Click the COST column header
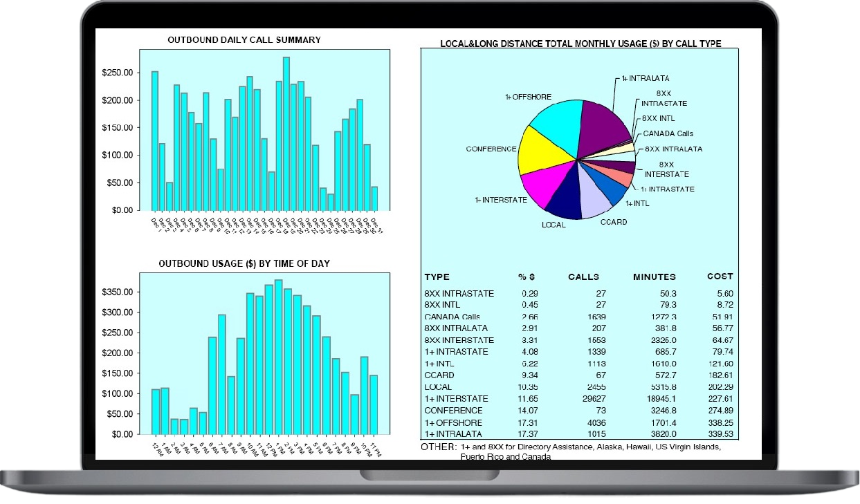 [720, 277]
